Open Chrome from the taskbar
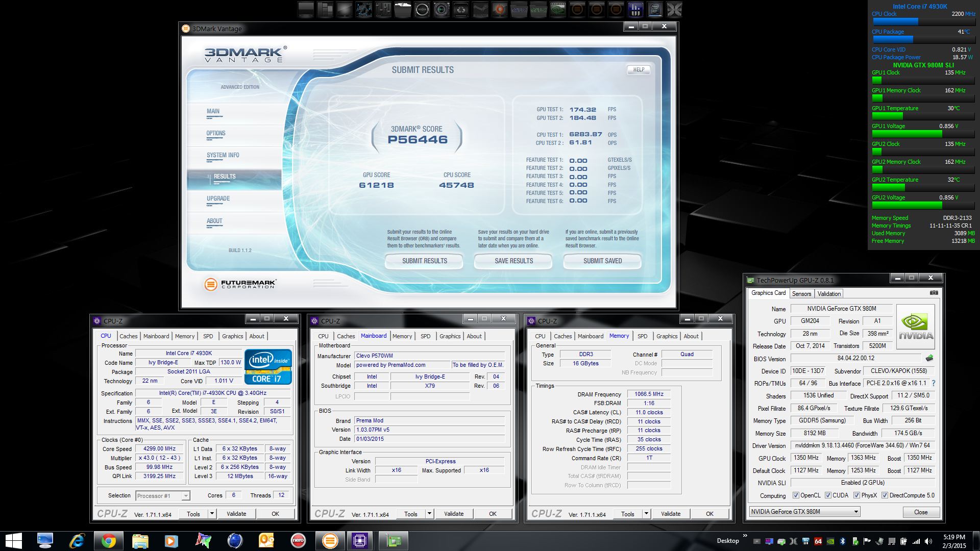The image size is (980, 551). (108, 540)
